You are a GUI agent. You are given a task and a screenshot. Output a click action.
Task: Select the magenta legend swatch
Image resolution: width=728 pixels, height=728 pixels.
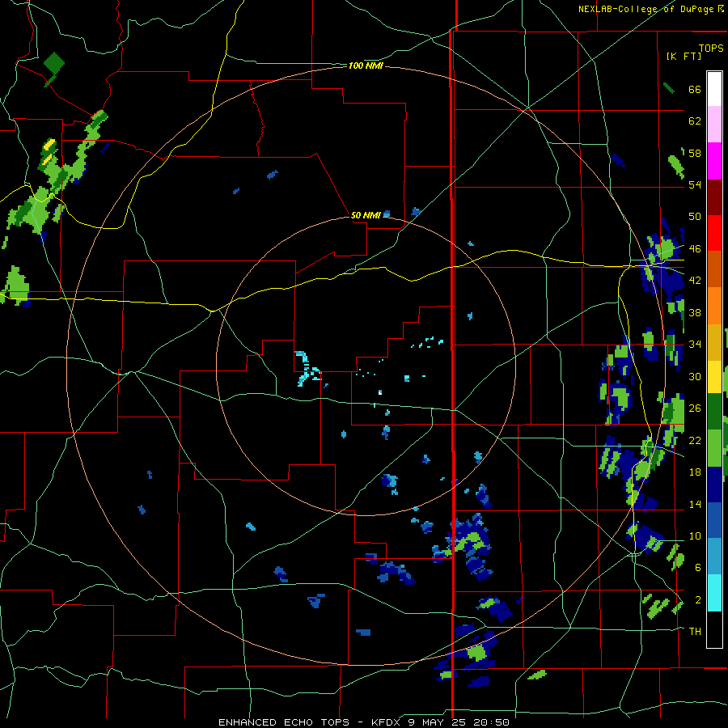(714, 161)
